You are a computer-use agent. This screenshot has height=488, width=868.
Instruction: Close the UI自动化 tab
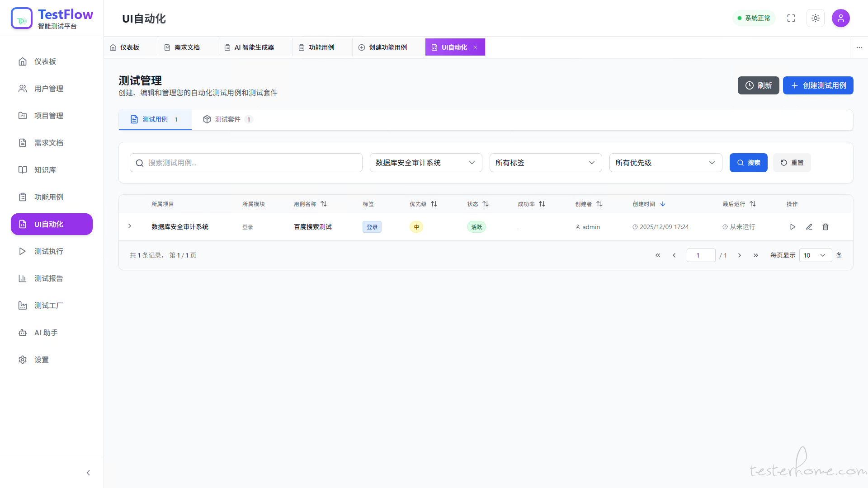475,47
